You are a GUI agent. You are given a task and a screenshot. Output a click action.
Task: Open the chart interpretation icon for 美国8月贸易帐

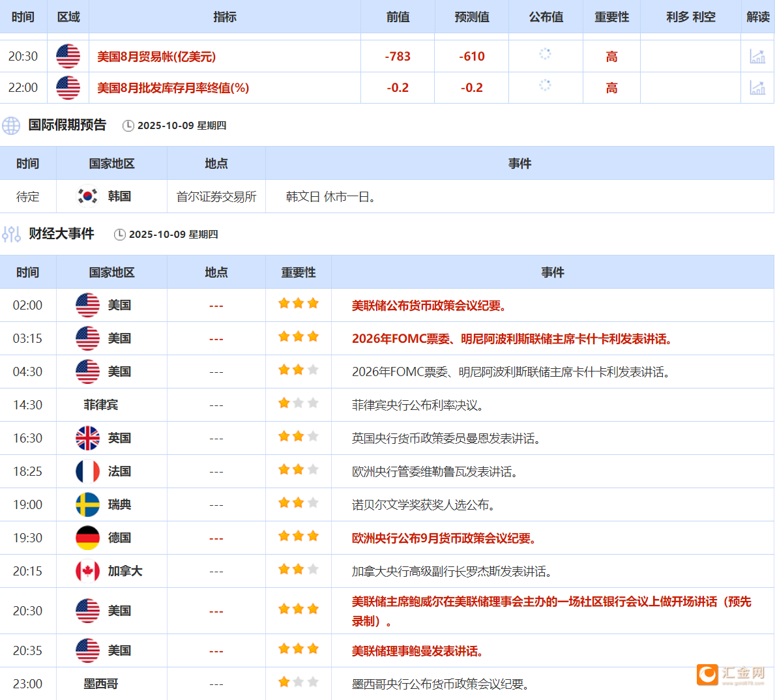759,56
